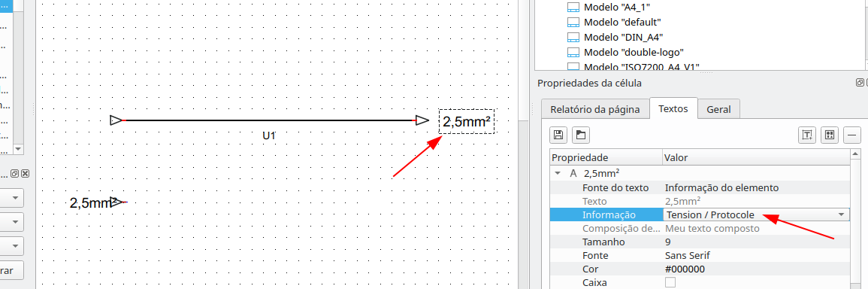Click the Valor column header

[x=756, y=157]
